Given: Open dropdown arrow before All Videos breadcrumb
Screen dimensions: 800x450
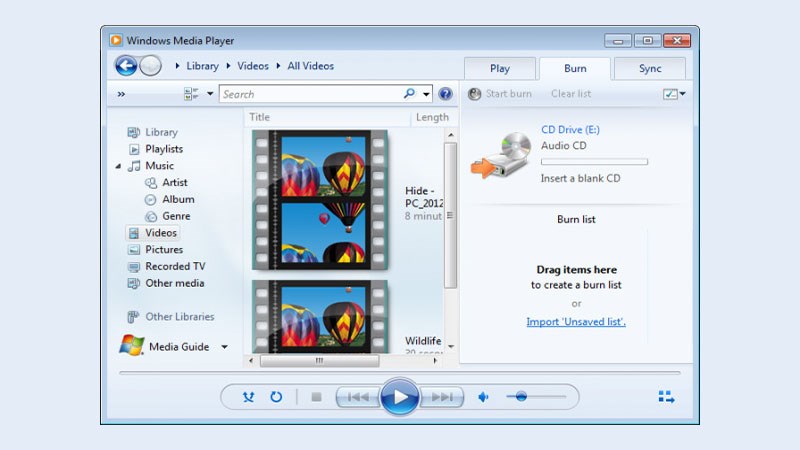Looking at the screenshot, I should [x=278, y=66].
